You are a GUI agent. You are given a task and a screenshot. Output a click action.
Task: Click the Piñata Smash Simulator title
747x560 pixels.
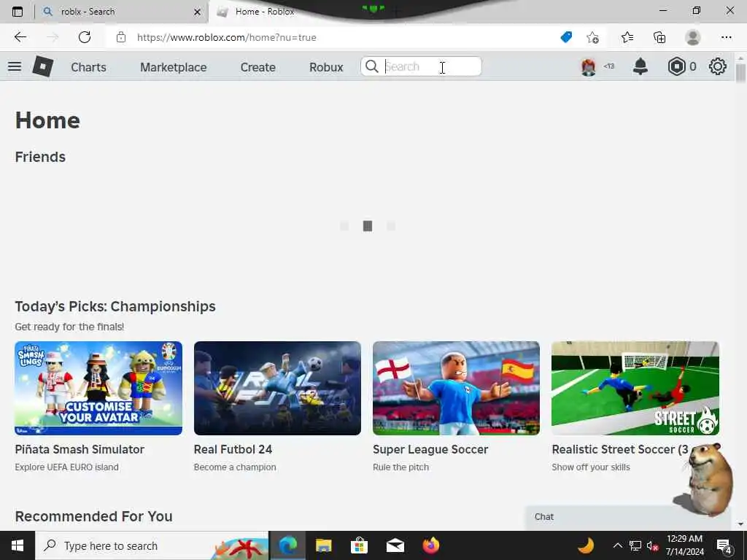pos(80,449)
